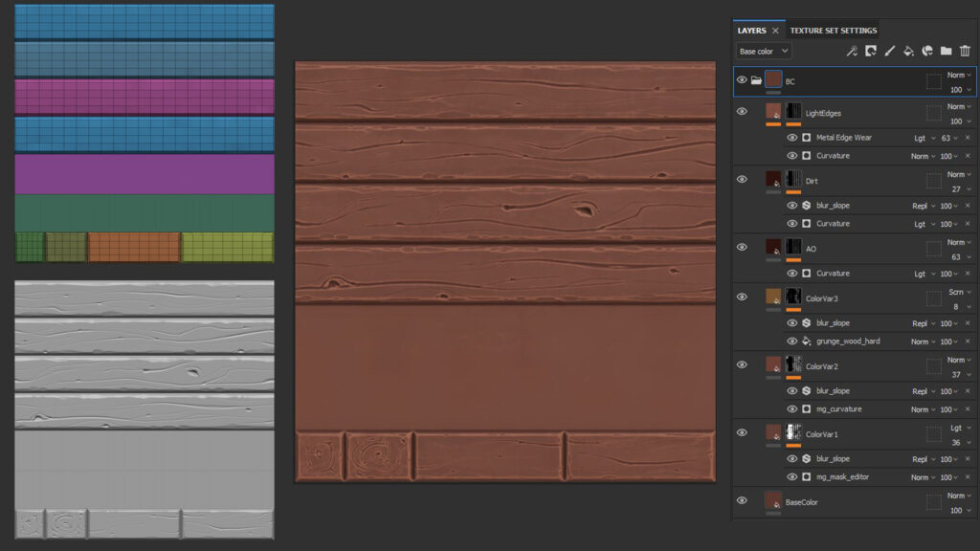Click the ColorVar1 mask thumbnail
This screenshot has height=551, width=980.
[x=793, y=432]
